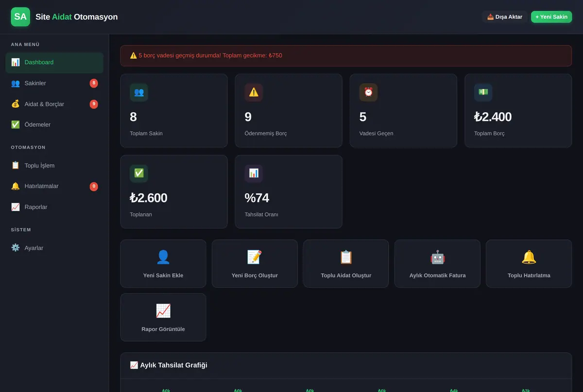
Task: Click the Vadesi Geçen alarm clock icon
Action: click(x=368, y=92)
